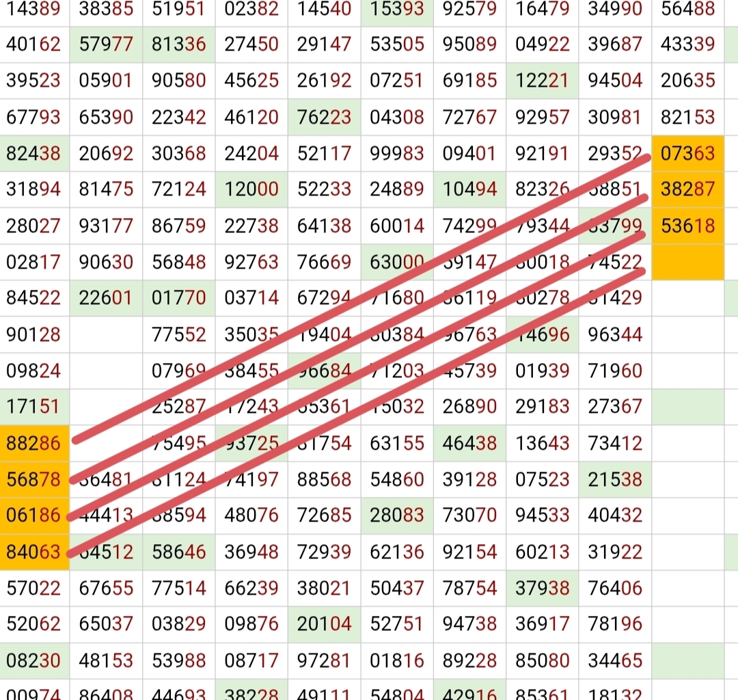This screenshot has width=738, height=700.
Task: Select the green cell with 76223
Action: tap(325, 117)
